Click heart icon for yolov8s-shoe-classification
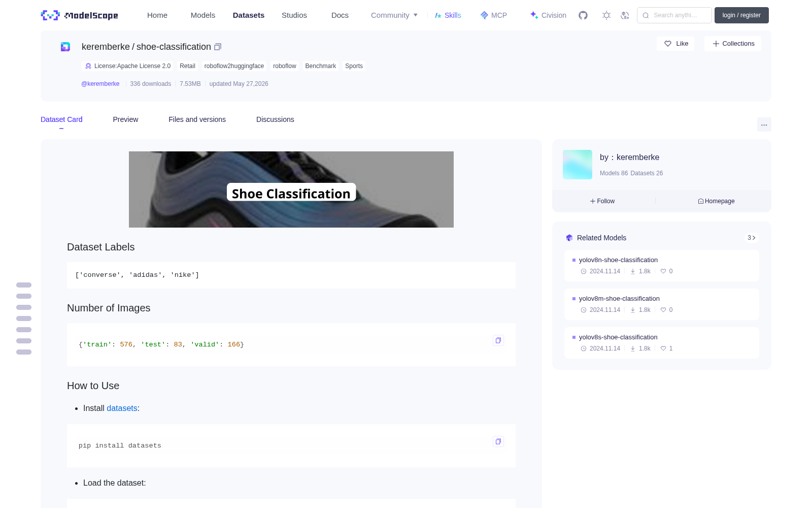 [x=663, y=348]
